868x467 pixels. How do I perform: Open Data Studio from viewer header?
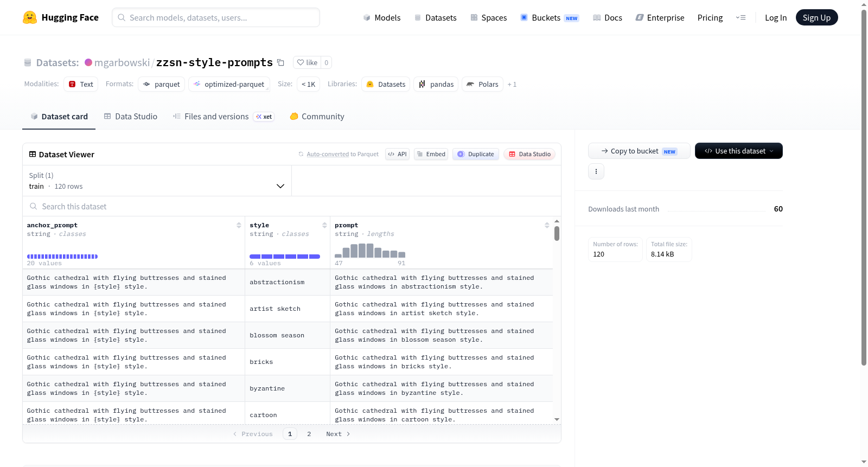[529, 154]
